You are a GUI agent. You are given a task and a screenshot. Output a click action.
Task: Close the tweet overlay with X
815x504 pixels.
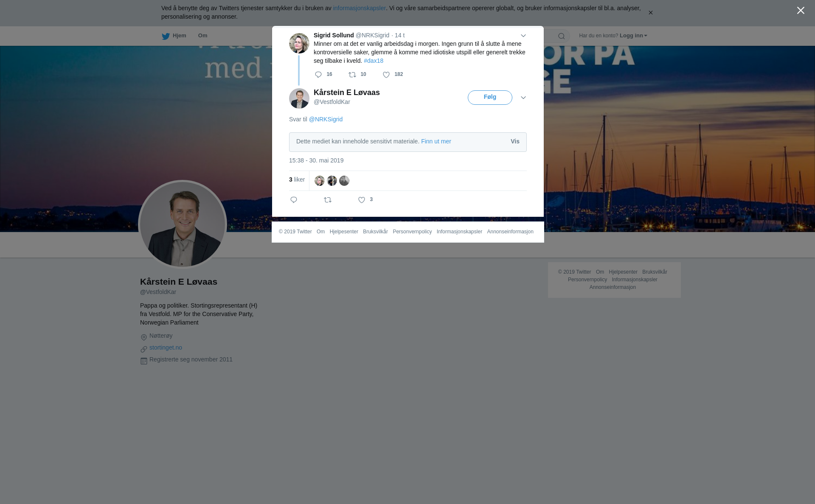coord(801,11)
